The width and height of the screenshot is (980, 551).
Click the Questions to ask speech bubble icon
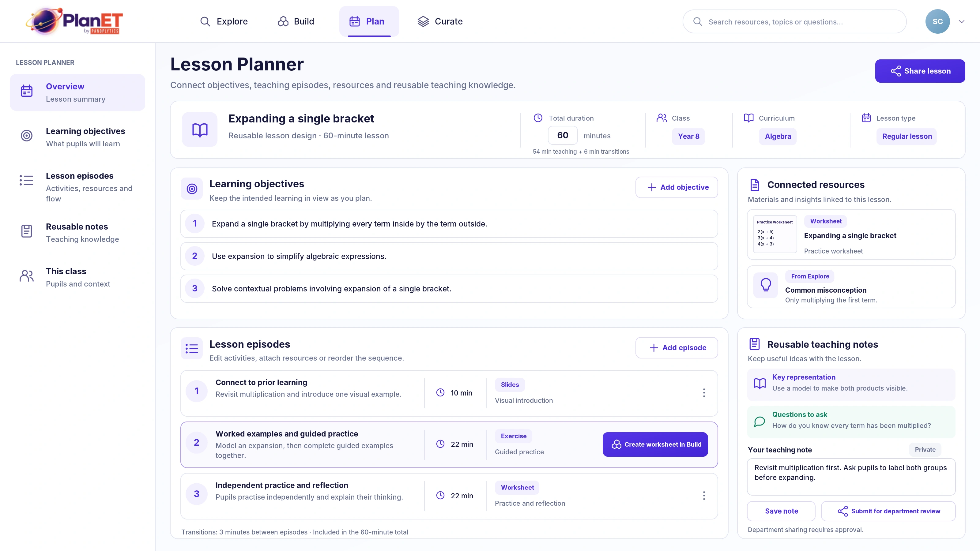point(760,421)
